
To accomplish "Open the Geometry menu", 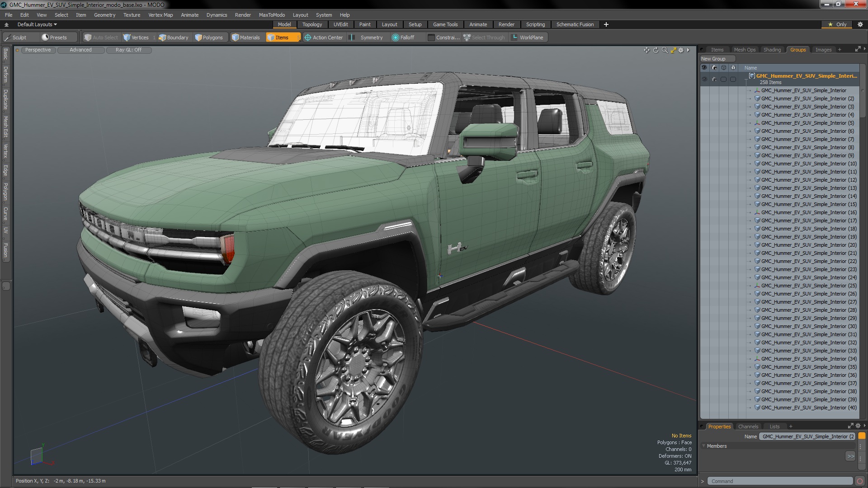I will tap(104, 15).
